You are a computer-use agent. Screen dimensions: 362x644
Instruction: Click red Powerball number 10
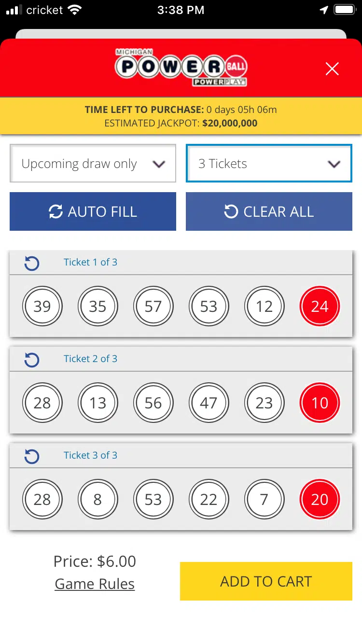pyautogui.click(x=320, y=403)
